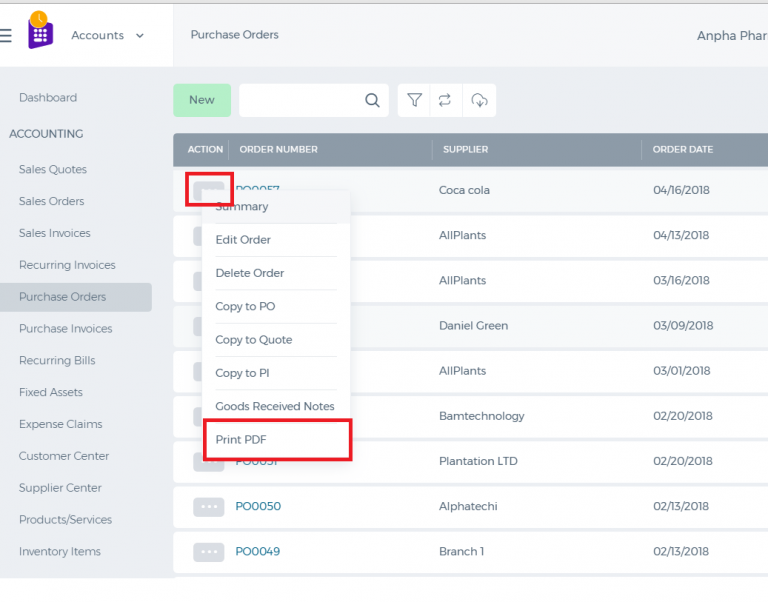This screenshot has height=602, width=768.
Task: Open purchase order PO0049 link
Action: (x=258, y=552)
